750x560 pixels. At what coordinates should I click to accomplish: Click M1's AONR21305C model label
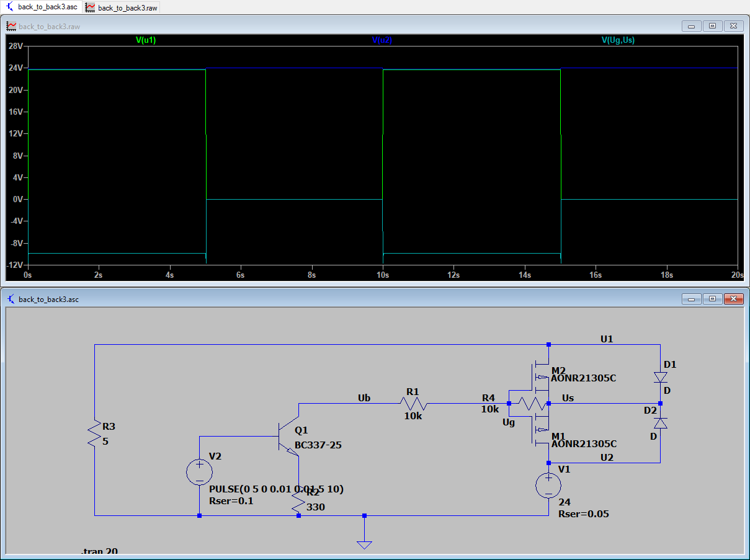584,444
